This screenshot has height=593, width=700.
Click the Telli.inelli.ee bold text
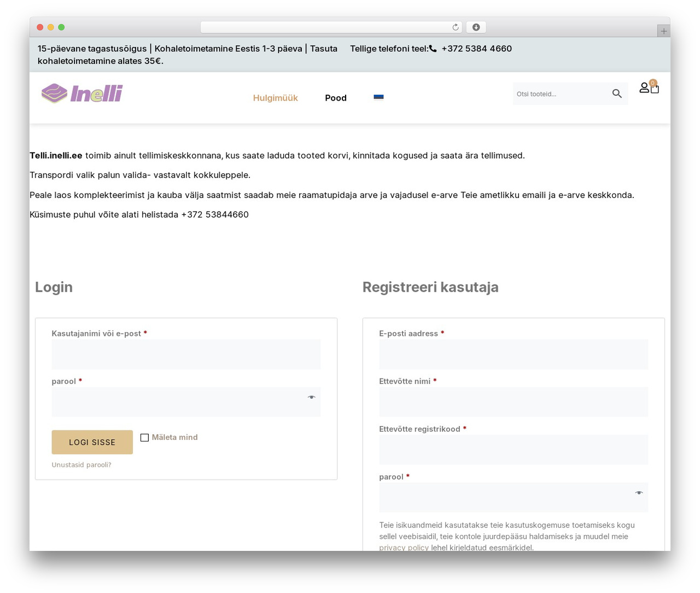coord(56,155)
